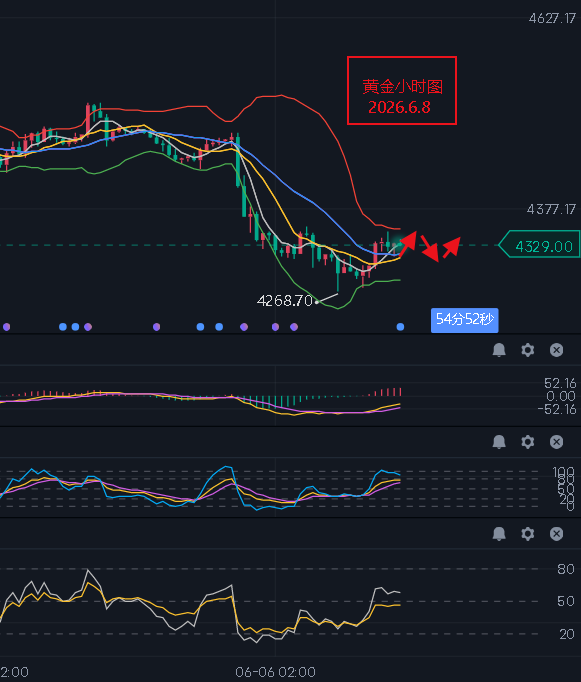The height and width of the screenshot is (682, 581).
Task: Click the current price label 4329.00
Action: [x=539, y=246]
